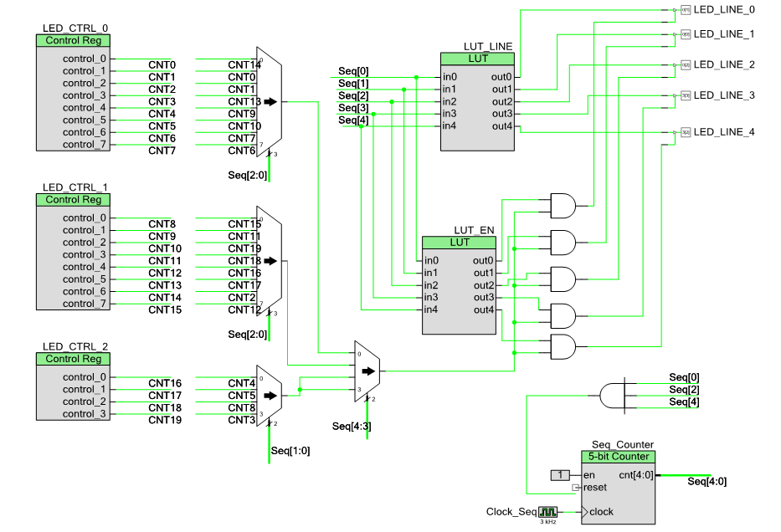This screenshot has width=781, height=532.
Task: Click the 3 kHz frequency label
Action: click(548, 522)
